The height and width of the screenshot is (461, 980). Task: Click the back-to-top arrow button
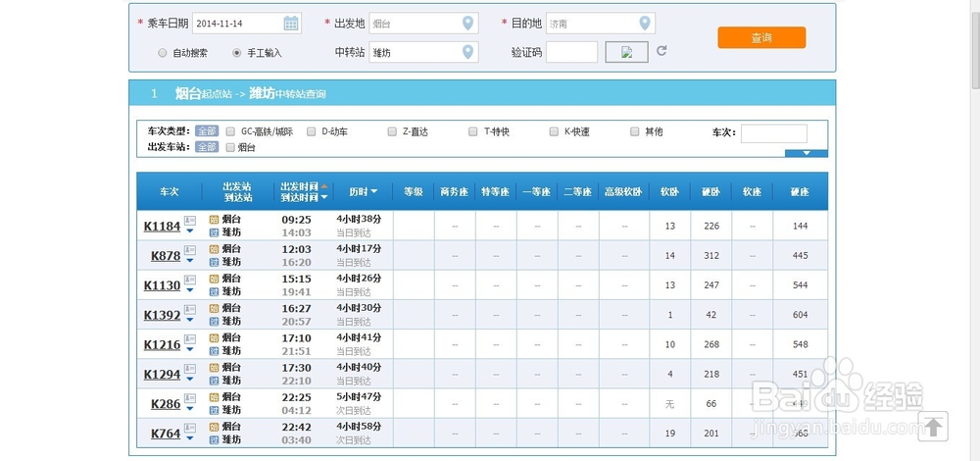coord(933,427)
